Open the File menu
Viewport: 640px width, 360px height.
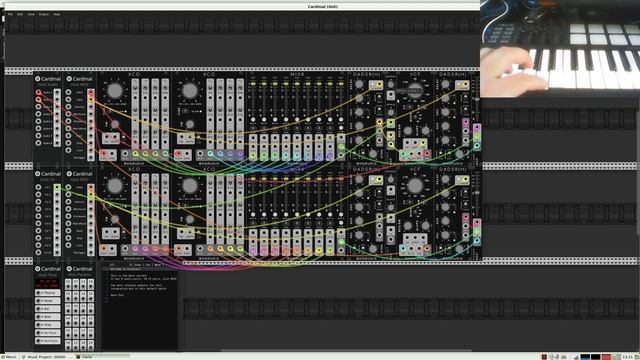point(10,14)
